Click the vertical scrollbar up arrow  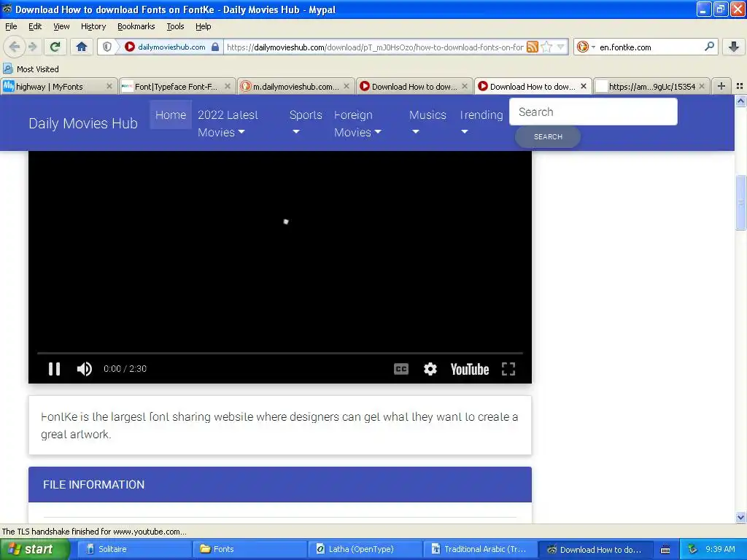pyautogui.click(x=740, y=101)
